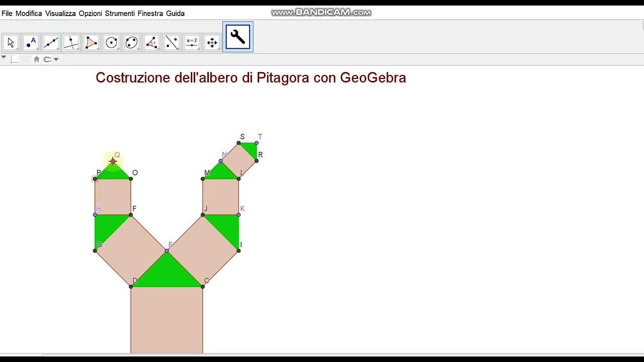Select the green triangle under point Q
Screen dimensions: 644x362
click(113, 173)
